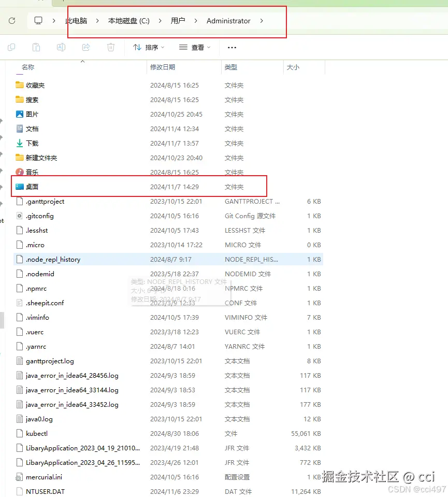The image size is (448, 497).
Task: Select the 收藏夹 folder icon
Action: (20, 85)
